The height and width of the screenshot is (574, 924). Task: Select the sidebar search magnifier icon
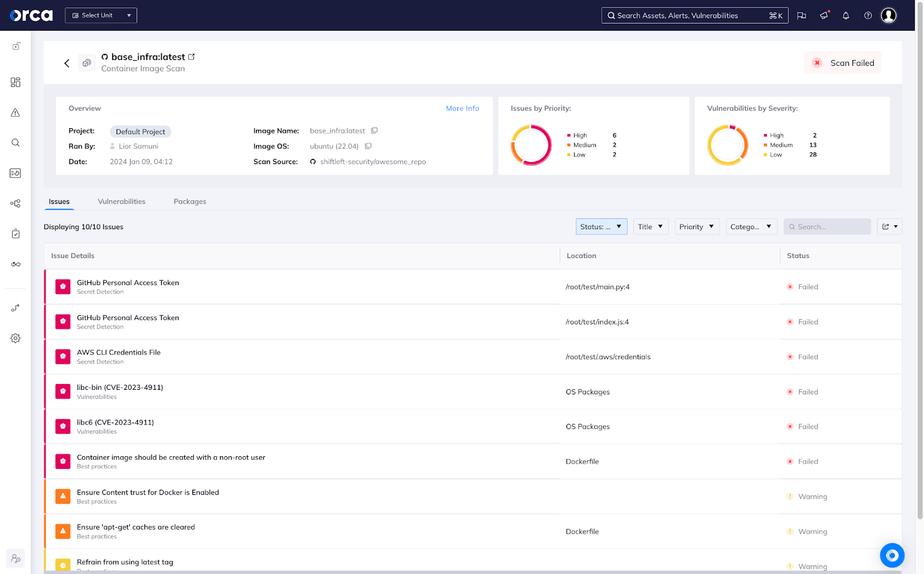[15, 143]
